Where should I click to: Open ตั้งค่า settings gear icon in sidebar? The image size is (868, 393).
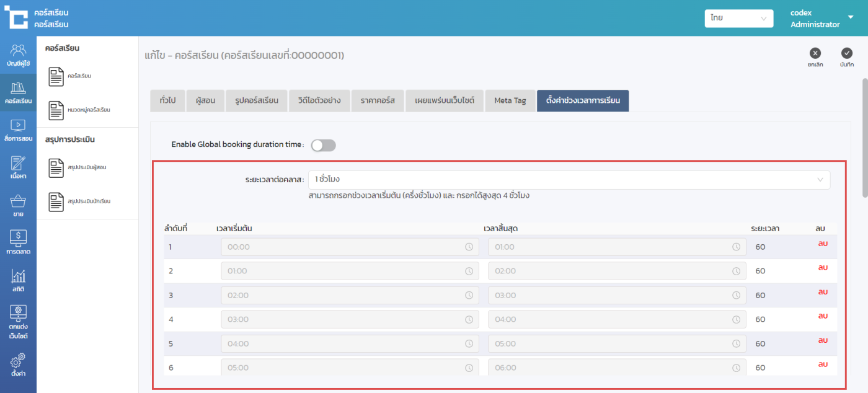[x=18, y=365]
